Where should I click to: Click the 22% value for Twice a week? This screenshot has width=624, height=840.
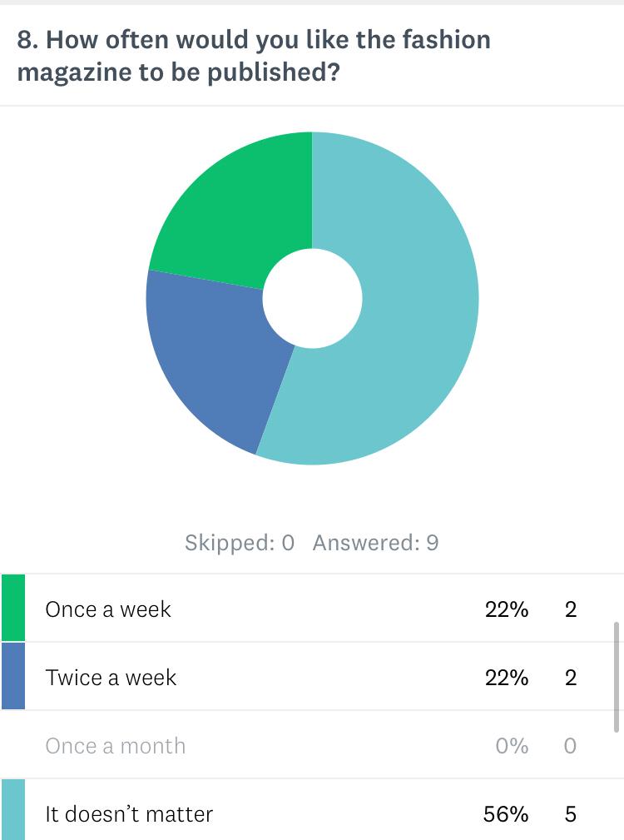point(507,678)
